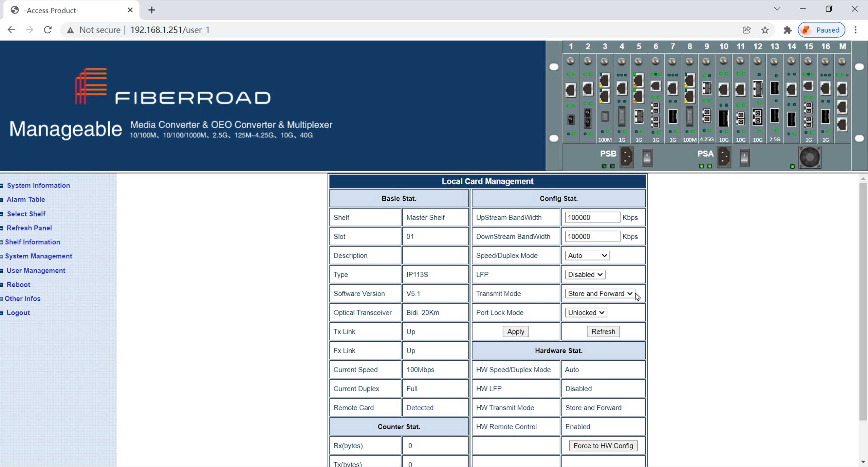Select the slot 8 100M card
Screen dimensions: 868x467
point(690,98)
